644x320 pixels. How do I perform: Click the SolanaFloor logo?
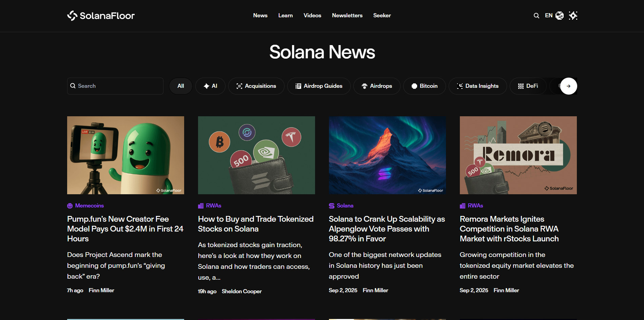pos(101,16)
